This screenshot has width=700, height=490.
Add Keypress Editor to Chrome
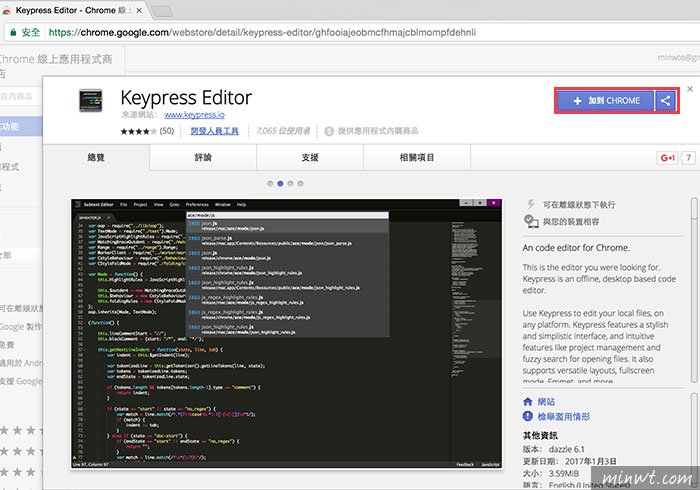[x=606, y=101]
